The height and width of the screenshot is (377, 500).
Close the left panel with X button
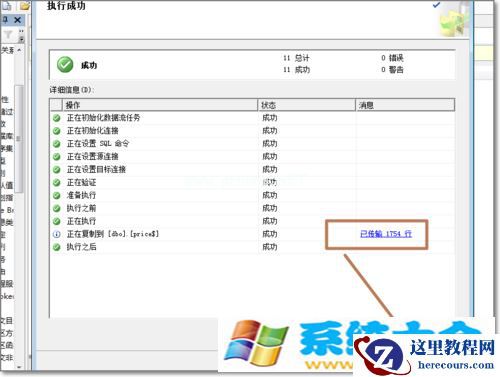coord(18,20)
